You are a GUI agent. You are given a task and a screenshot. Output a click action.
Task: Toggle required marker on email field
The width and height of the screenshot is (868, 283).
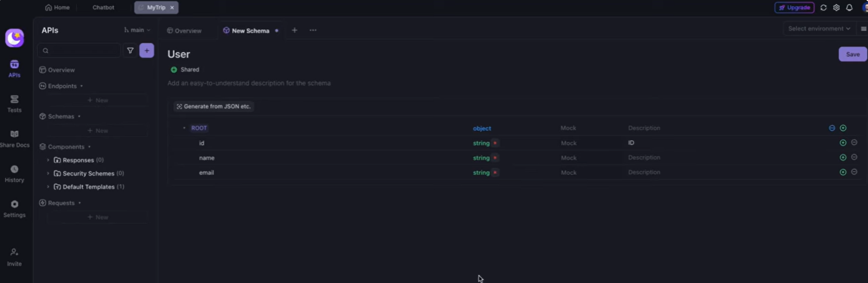click(x=495, y=173)
